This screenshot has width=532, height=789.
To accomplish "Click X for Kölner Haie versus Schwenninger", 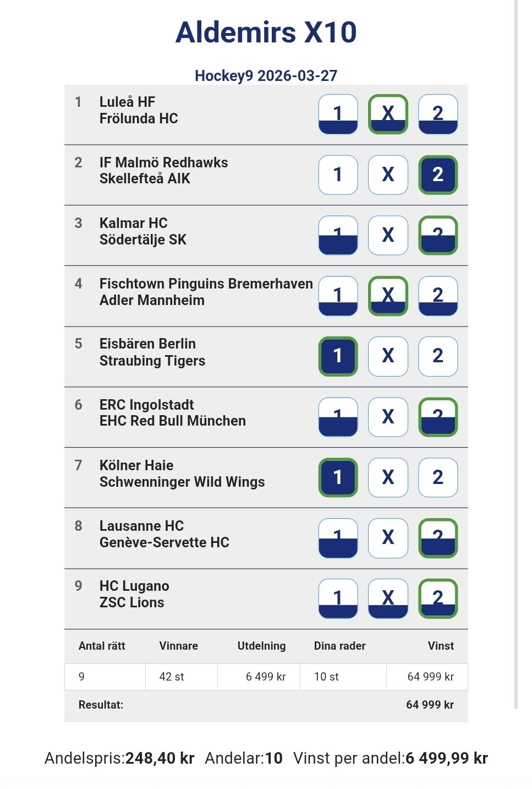I will coord(388,477).
